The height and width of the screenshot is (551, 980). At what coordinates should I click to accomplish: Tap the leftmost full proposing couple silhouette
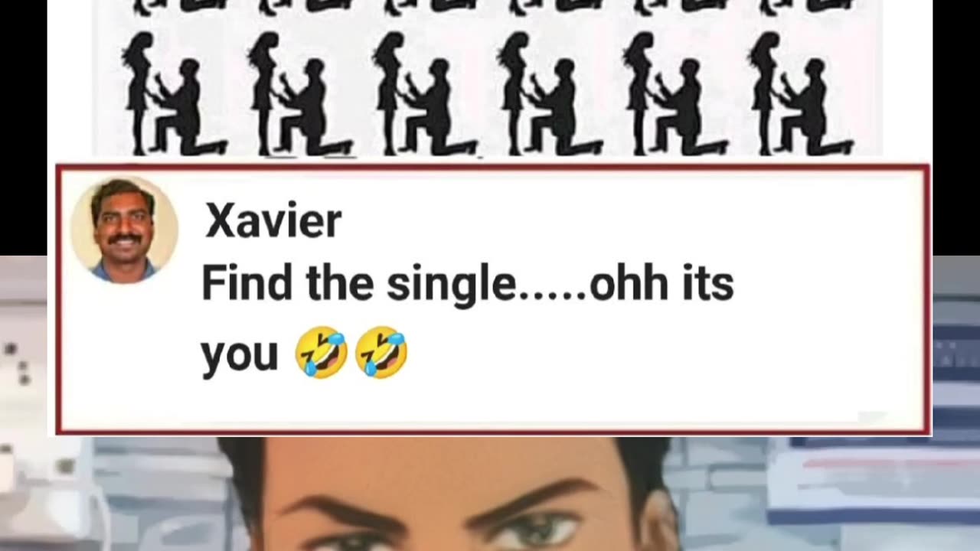(175, 94)
